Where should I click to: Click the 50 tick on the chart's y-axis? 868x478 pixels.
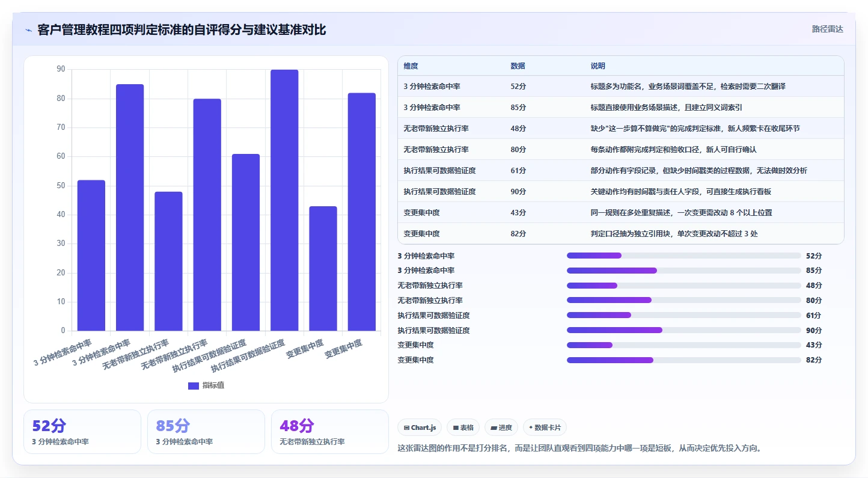tap(61, 186)
